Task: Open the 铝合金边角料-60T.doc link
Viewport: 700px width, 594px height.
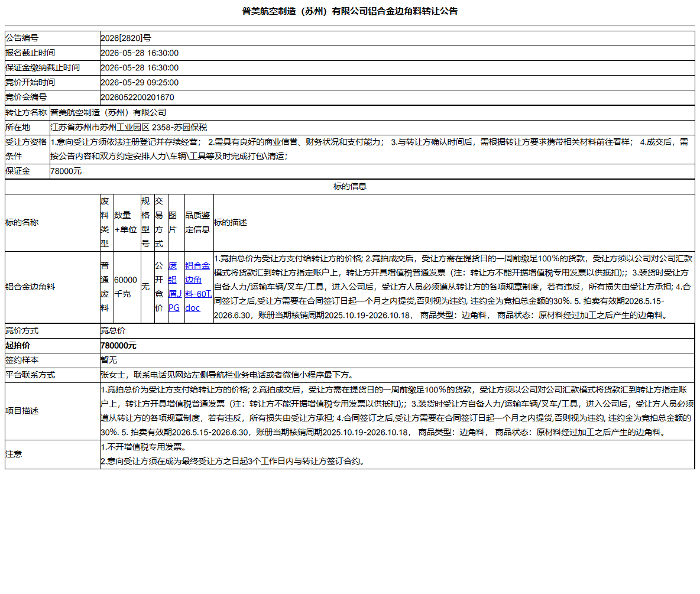Action: tap(198, 287)
